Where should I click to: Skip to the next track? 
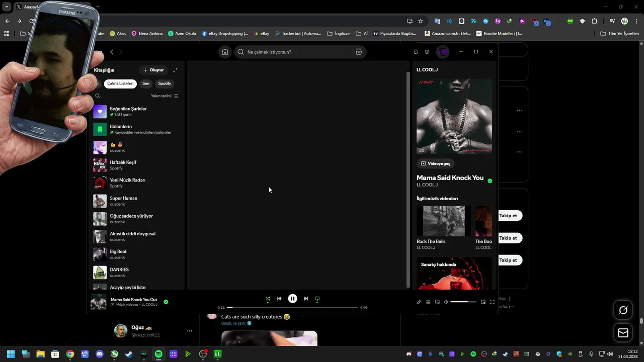tap(306, 299)
